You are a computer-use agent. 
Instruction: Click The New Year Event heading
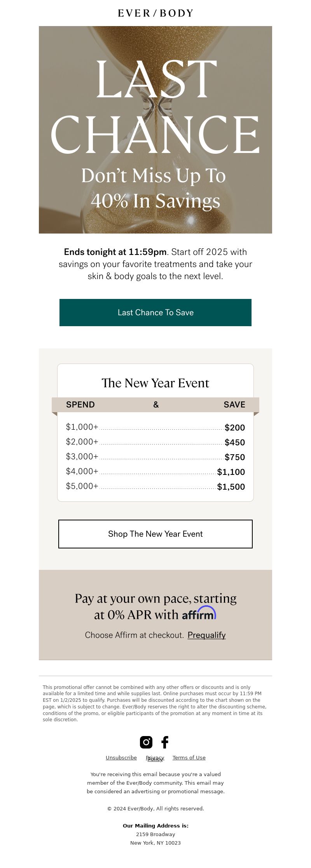point(155,383)
